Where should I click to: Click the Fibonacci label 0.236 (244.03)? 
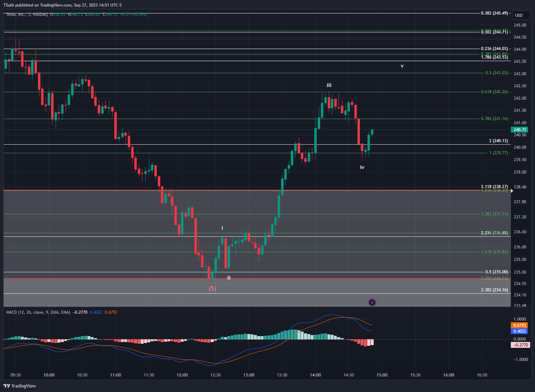point(494,49)
